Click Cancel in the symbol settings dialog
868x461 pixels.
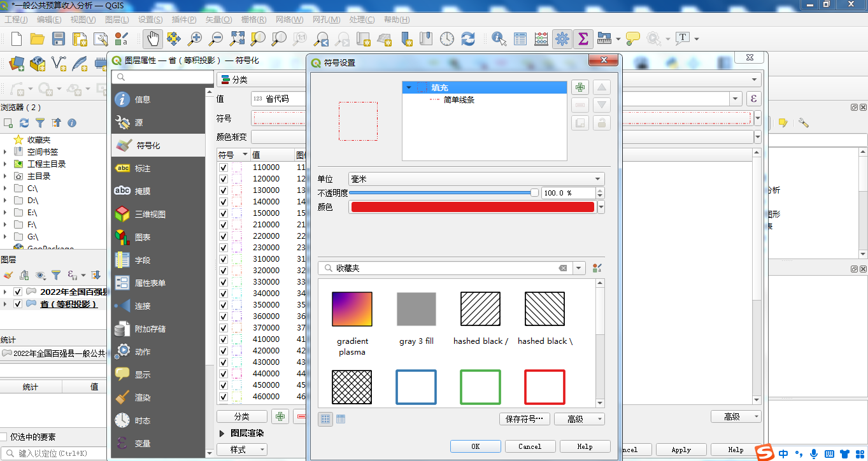530,446
